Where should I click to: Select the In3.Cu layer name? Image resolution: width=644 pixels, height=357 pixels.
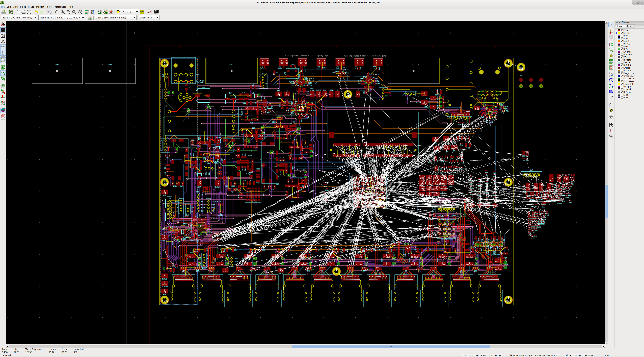pos(627,38)
